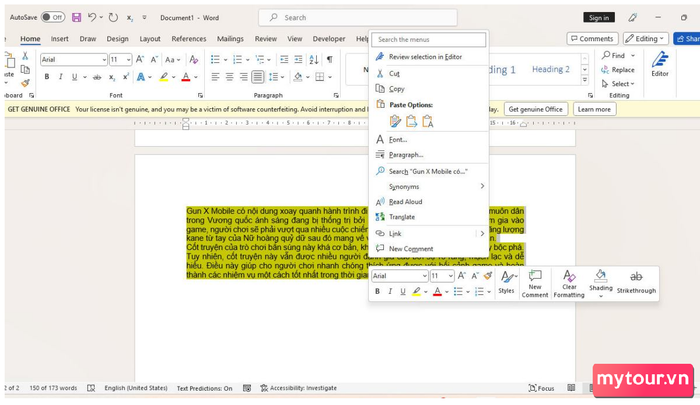The width and height of the screenshot is (700, 405).
Task: Toggle ribbon Strikethrough formatting
Action: 97,77
